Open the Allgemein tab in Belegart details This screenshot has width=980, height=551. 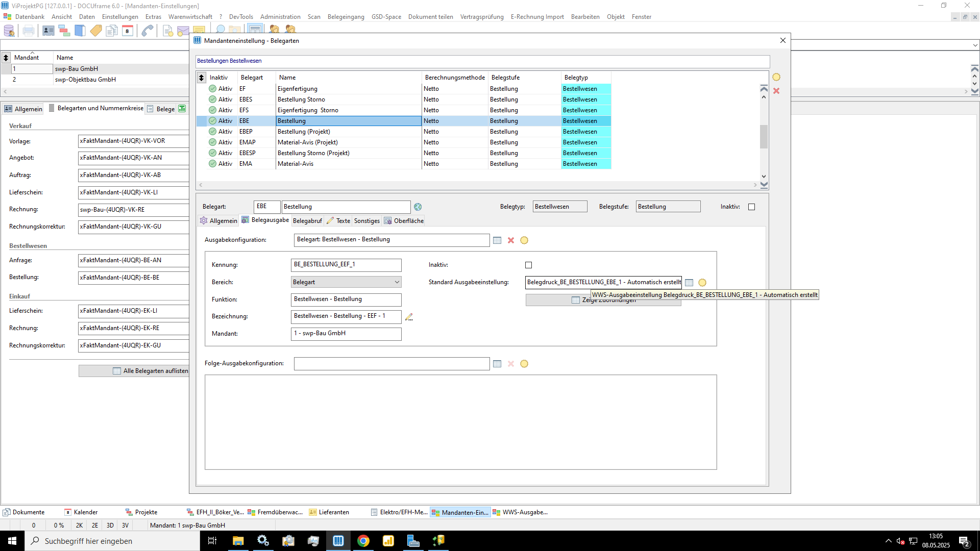218,221
